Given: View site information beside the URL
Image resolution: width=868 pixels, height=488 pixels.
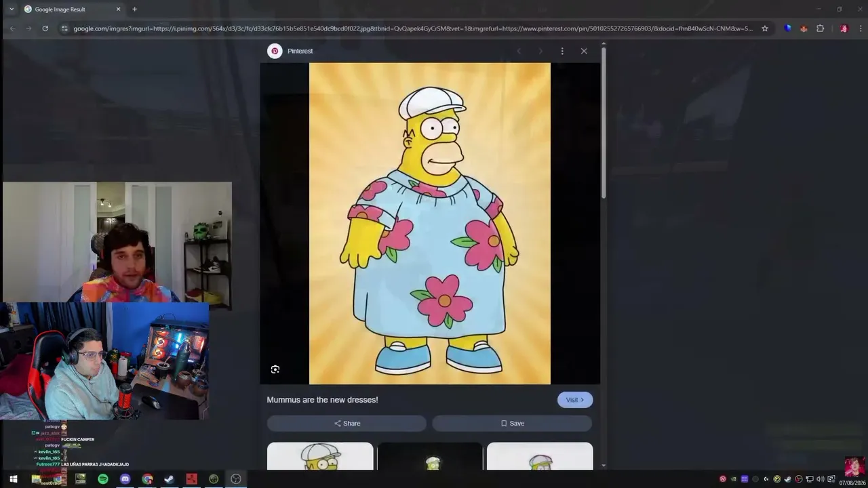Looking at the screenshot, I should (x=64, y=28).
